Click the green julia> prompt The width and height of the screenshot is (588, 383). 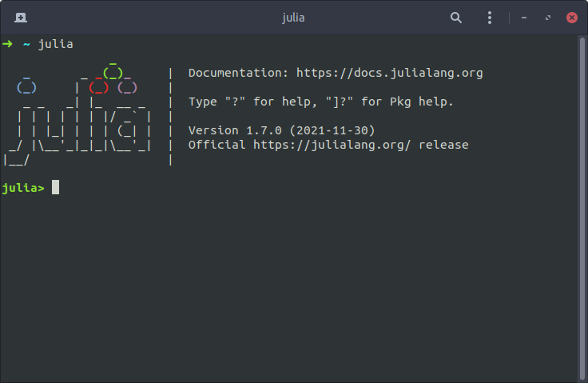pos(23,188)
